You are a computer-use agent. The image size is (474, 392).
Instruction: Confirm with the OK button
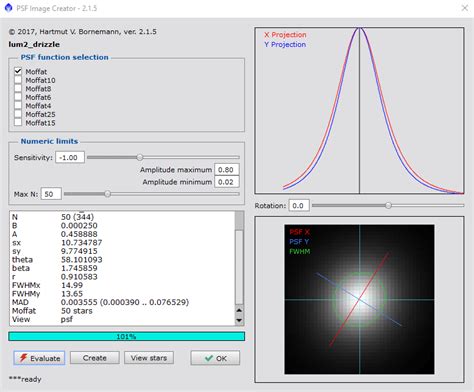tap(215, 358)
